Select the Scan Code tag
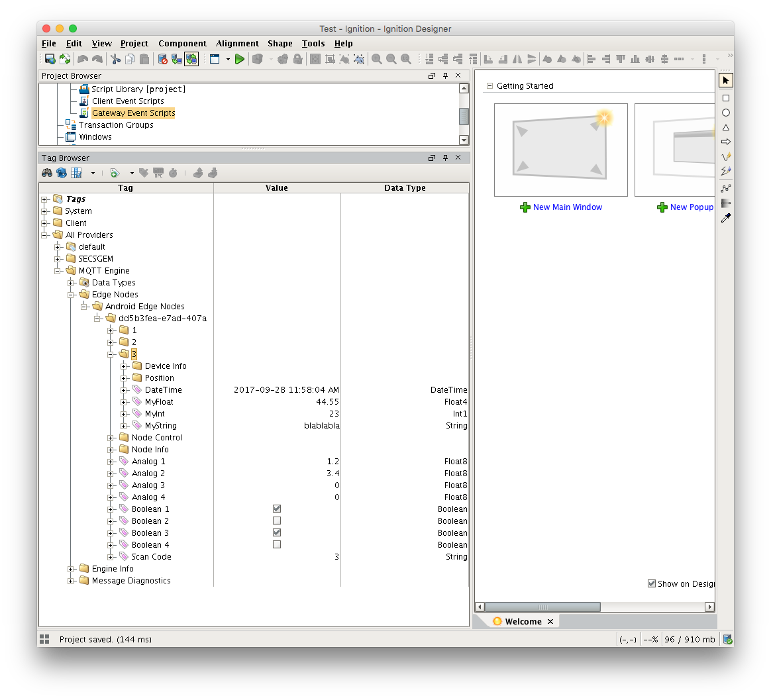 pyautogui.click(x=152, y=557)
